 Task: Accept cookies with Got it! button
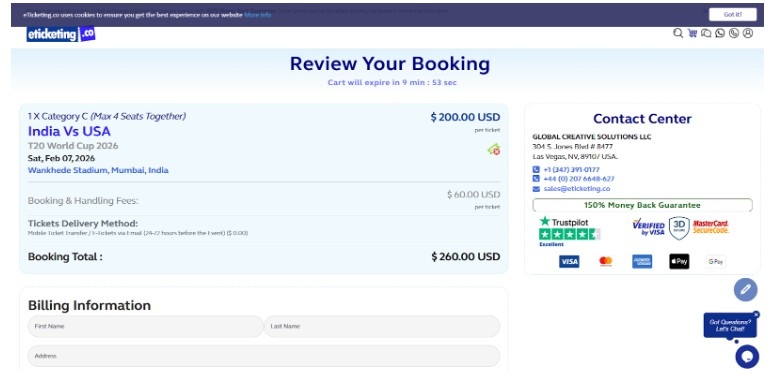[x=733, y=14]
